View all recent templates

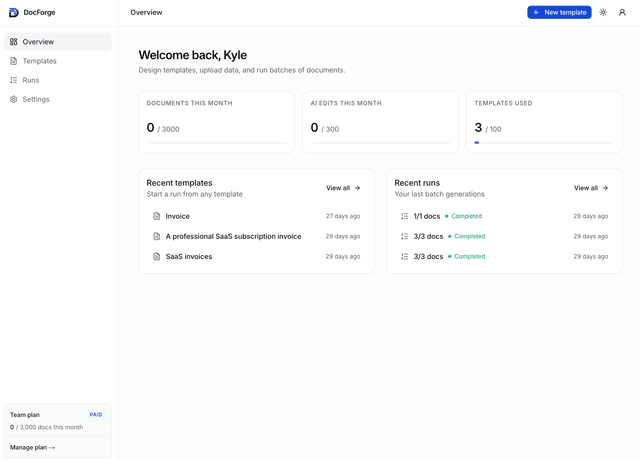[343, 188]
